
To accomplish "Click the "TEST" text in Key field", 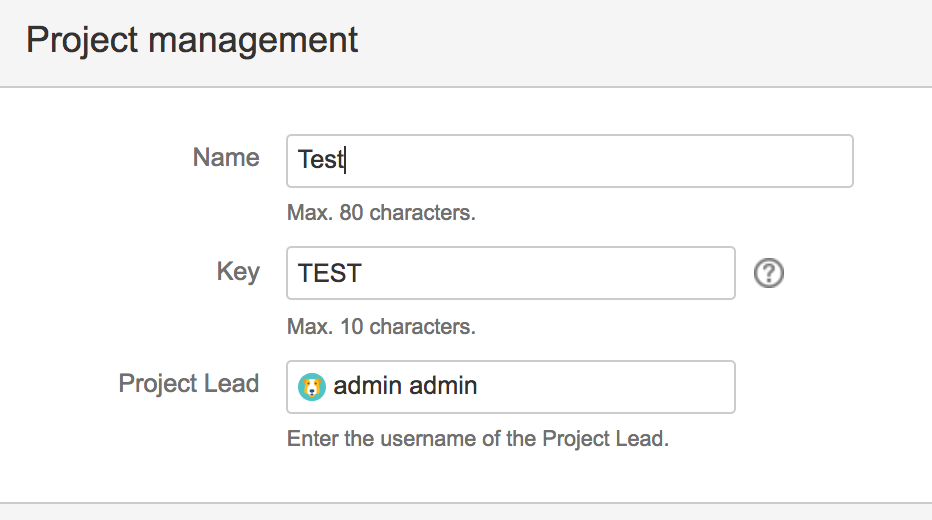I will 329,273.
